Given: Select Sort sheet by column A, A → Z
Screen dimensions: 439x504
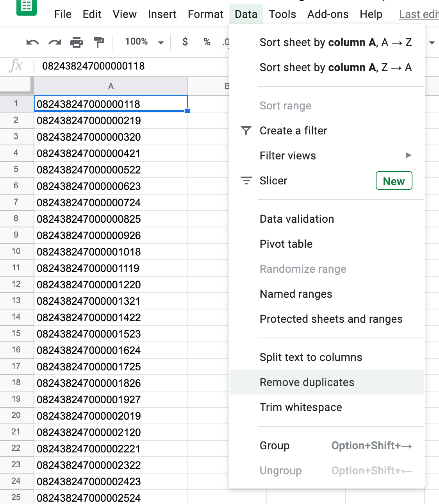Looking at the screenshot, I should (x=335, y=42).
